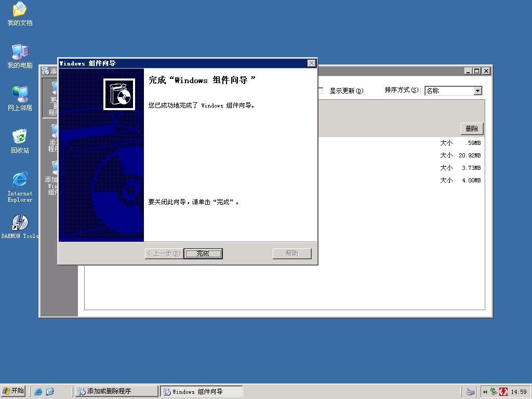The width and height of the screenshot is (532, 399).
Task: Close the 添加或删除程序 window
Action: (486, 71)
